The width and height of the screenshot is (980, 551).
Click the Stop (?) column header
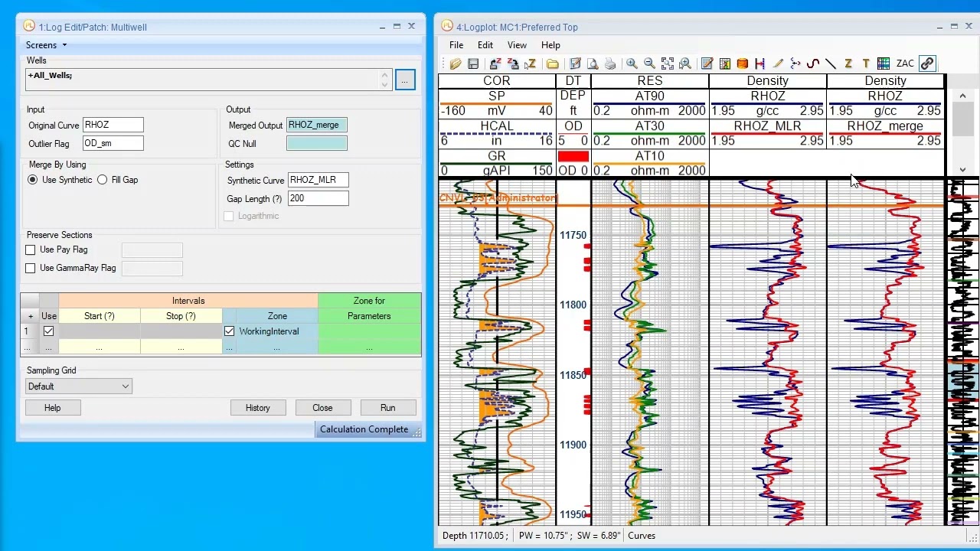[181, 316]
